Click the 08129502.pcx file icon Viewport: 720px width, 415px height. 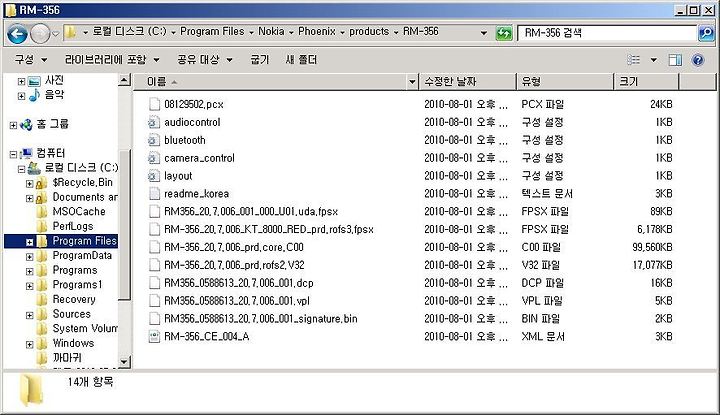tap(154, 104)
